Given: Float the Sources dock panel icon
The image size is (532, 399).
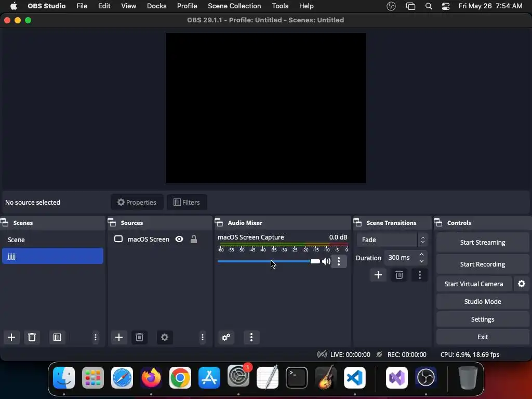Looking at the screenshot, I should tap(112, 223).
